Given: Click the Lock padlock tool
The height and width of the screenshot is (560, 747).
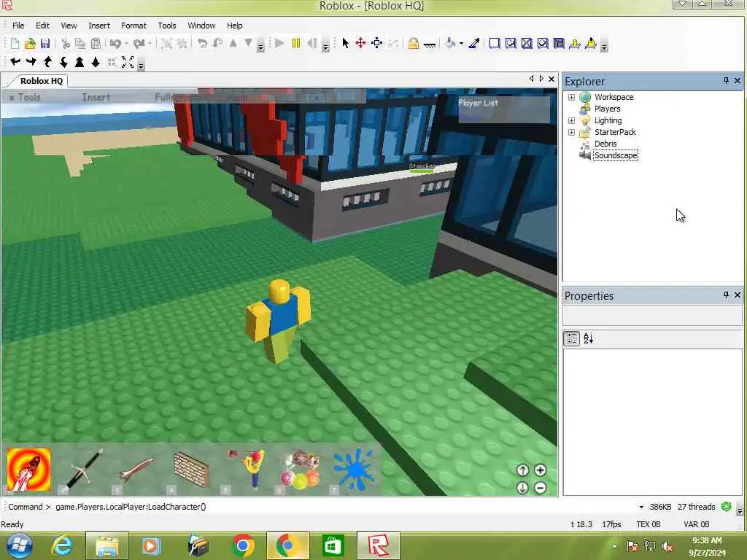Looking at the screenshot, I should 414,44.
